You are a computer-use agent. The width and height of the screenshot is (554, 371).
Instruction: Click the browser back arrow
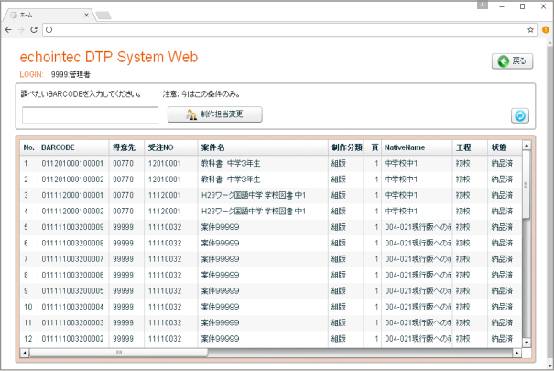pyautogui.click(x=8, y=30)
